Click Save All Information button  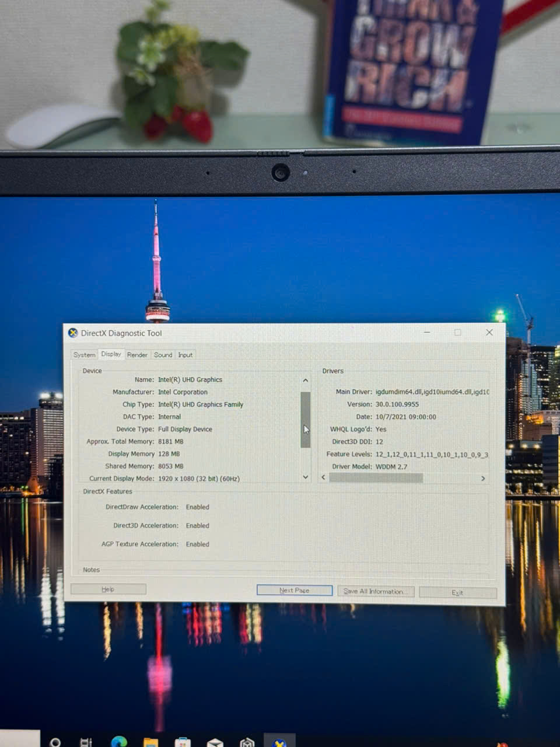pos(376,591)
